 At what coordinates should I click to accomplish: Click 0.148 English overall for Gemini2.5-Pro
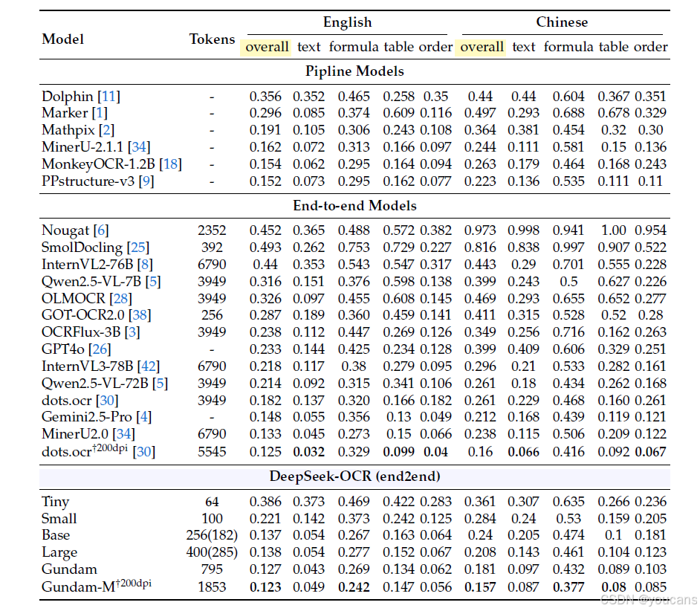click(x=265, y=417)
